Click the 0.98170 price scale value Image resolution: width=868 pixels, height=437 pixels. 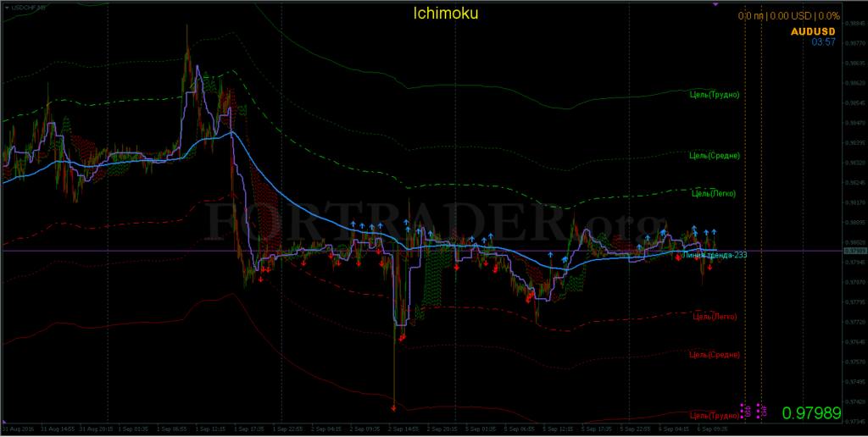(x=855, y=202)
